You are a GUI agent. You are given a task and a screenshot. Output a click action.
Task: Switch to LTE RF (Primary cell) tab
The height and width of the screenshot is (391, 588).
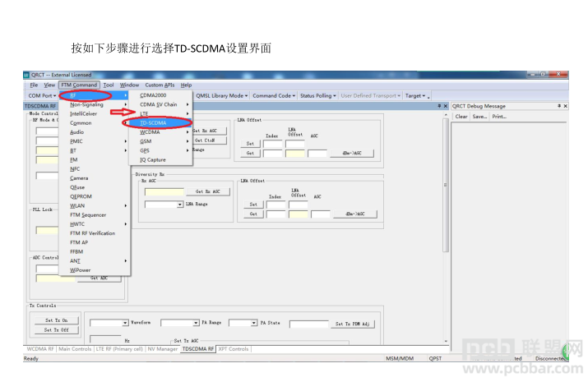point(119,348)
